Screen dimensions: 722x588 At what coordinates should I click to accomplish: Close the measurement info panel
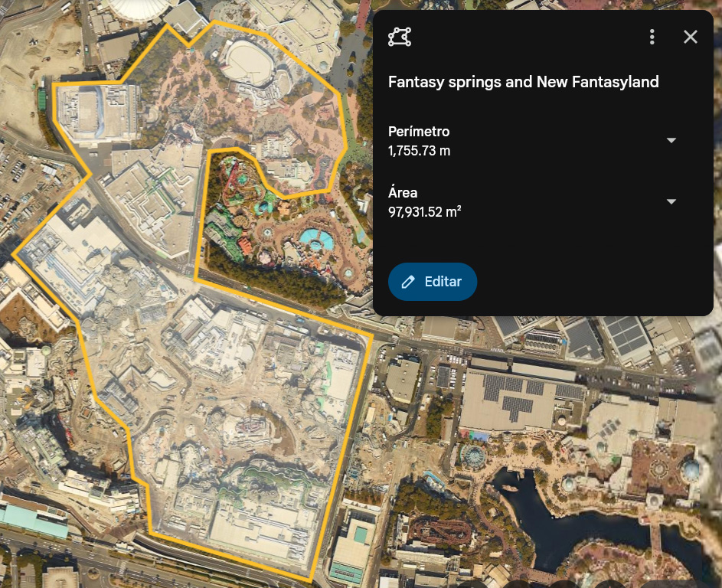[x=691, y=37]
